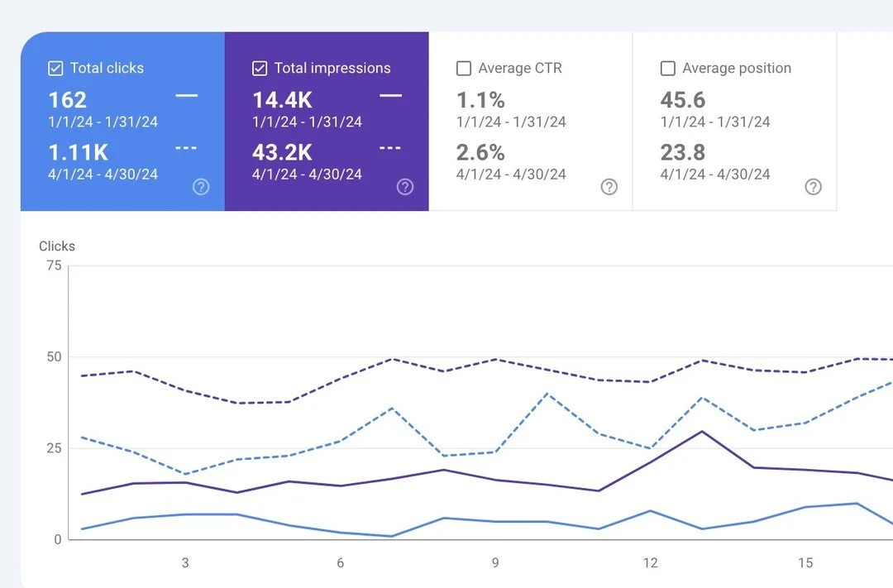Viewport: 893px width, 588px height.
Task: Click the x-axis label 12
Action: tap(651, 563)
